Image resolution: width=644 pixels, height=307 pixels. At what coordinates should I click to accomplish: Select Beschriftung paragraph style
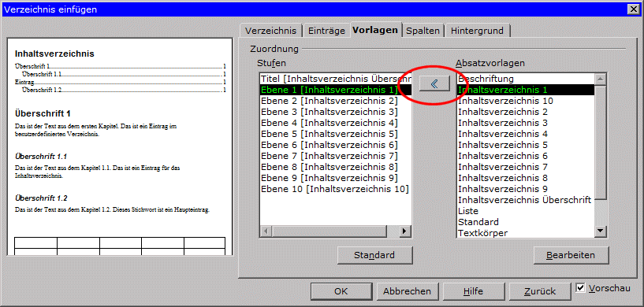click(x=526, y=79)
